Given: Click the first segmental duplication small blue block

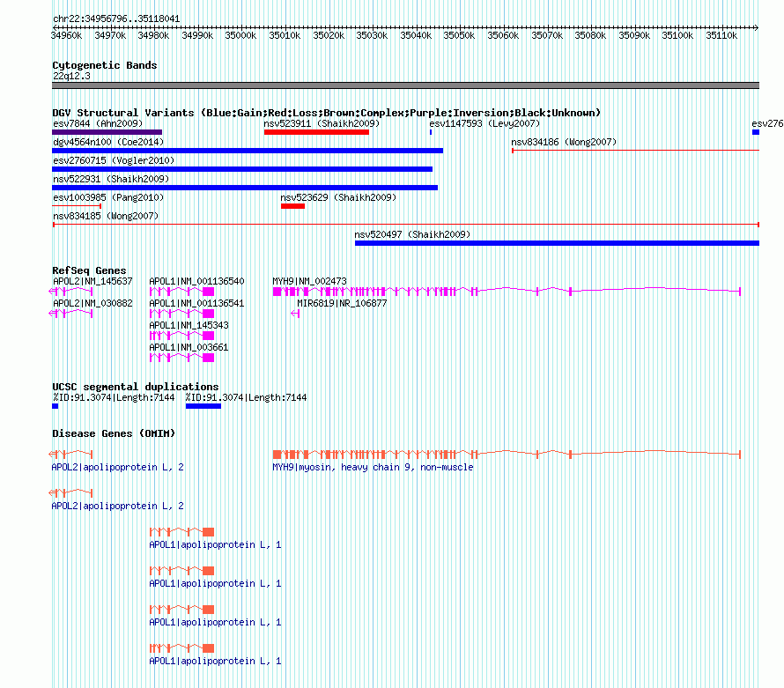Looking at the screenshot, I should click(x=55, y=406).
